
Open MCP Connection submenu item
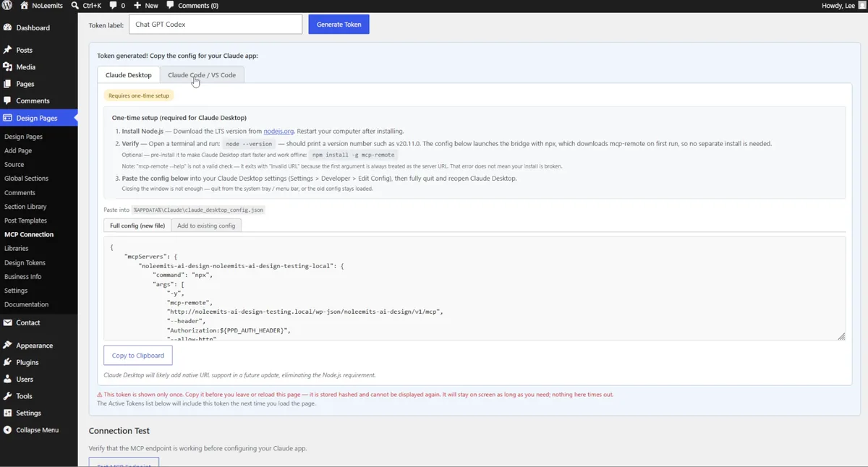pos(29,234)
